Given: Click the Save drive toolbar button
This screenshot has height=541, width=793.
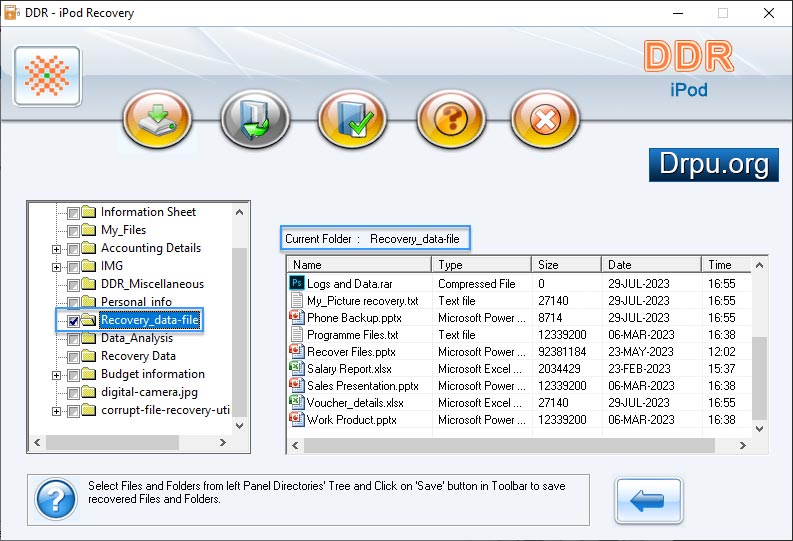Looking at the screenshot, I should point(158,119).
